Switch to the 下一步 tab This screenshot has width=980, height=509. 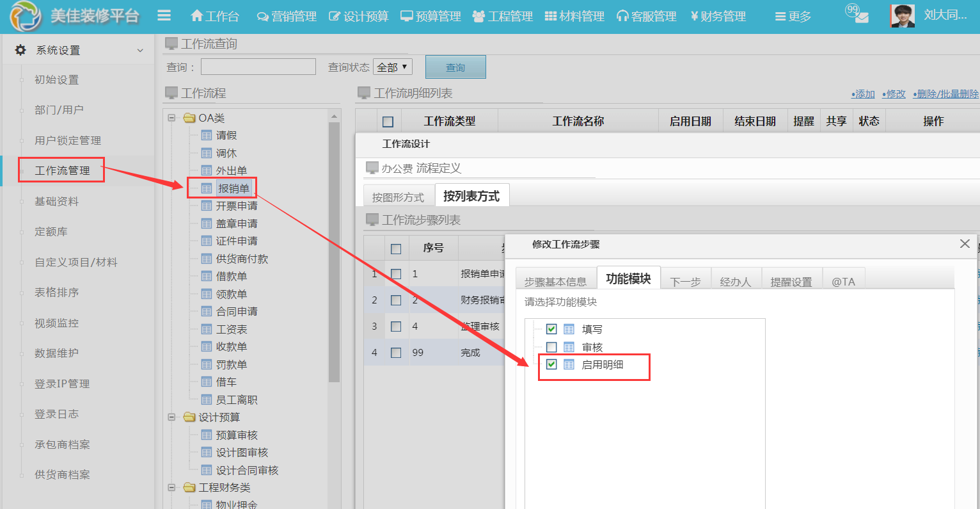pyautogui.click(x=685, y=281)
